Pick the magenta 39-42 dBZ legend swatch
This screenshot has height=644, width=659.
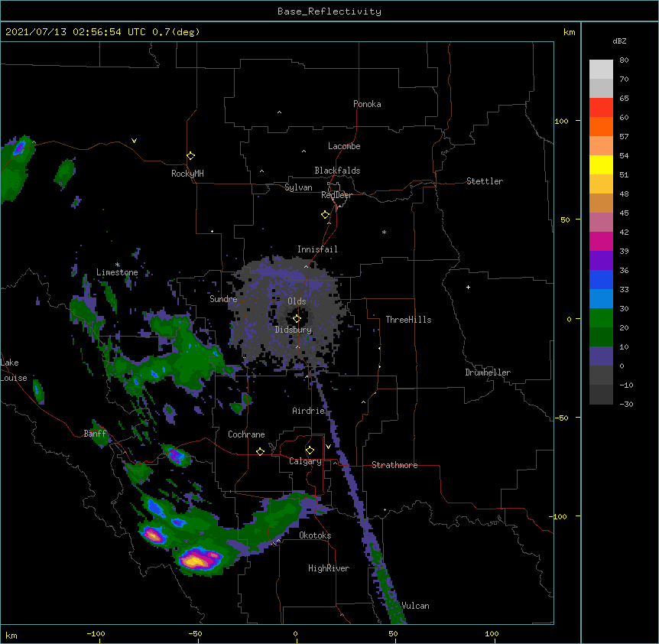coord(601,241)
